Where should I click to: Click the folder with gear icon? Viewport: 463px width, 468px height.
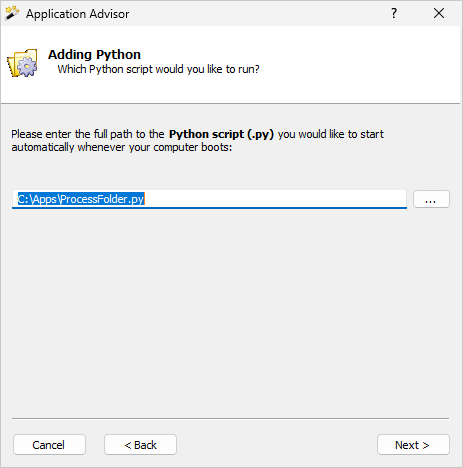click(23, 63)
